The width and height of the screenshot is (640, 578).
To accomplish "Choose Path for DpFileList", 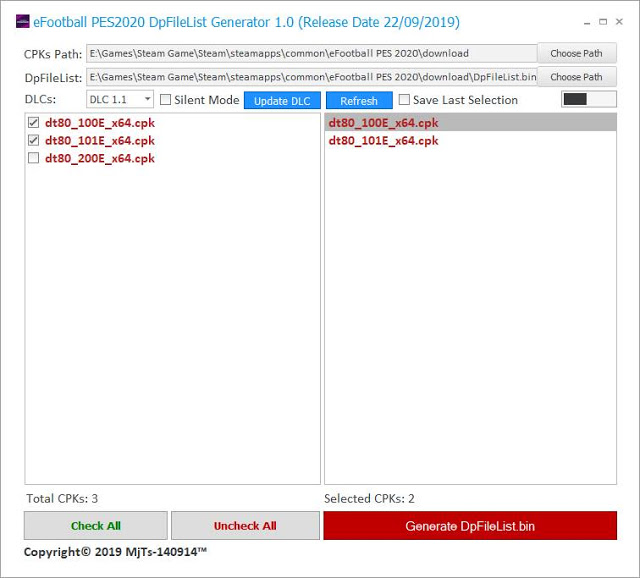I will [x=576, y=77].
